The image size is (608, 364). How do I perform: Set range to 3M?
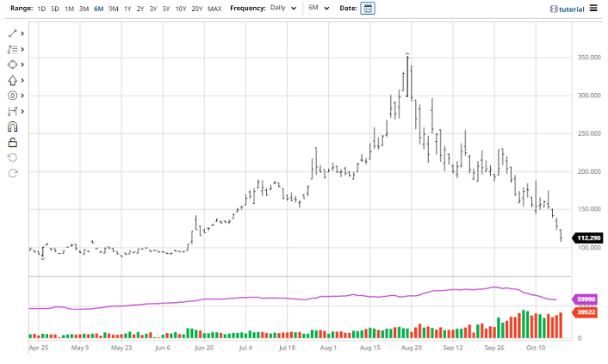pyautogui.click(x=84, y=9)
